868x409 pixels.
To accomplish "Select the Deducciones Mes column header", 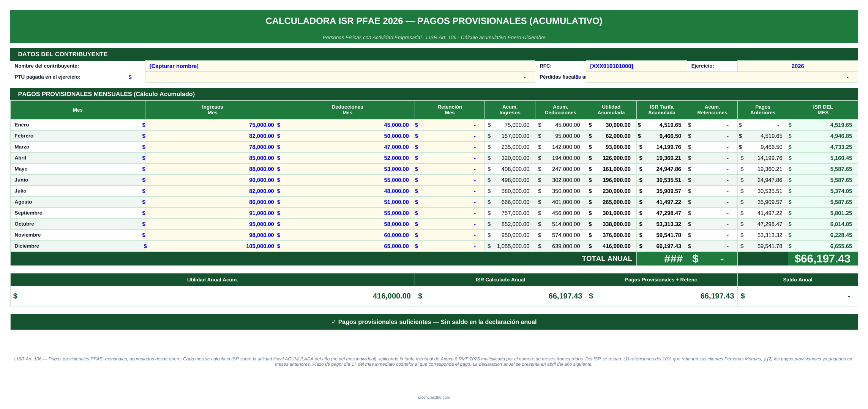I will (347, 110).
